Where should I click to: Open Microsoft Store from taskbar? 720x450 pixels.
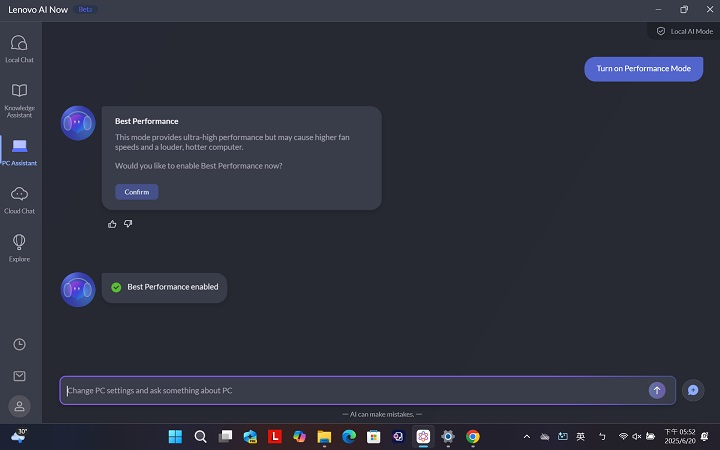coord(373,437)
